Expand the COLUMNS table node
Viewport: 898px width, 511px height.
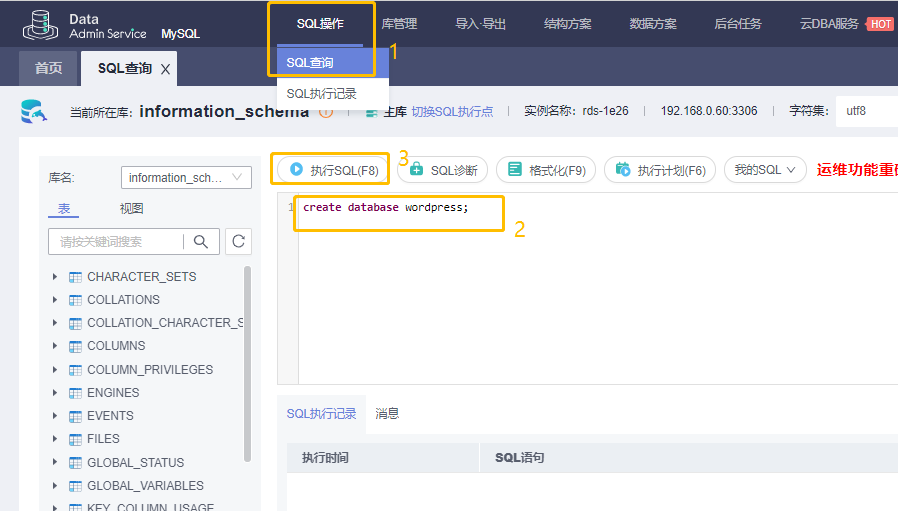click(x=55, y=345)
